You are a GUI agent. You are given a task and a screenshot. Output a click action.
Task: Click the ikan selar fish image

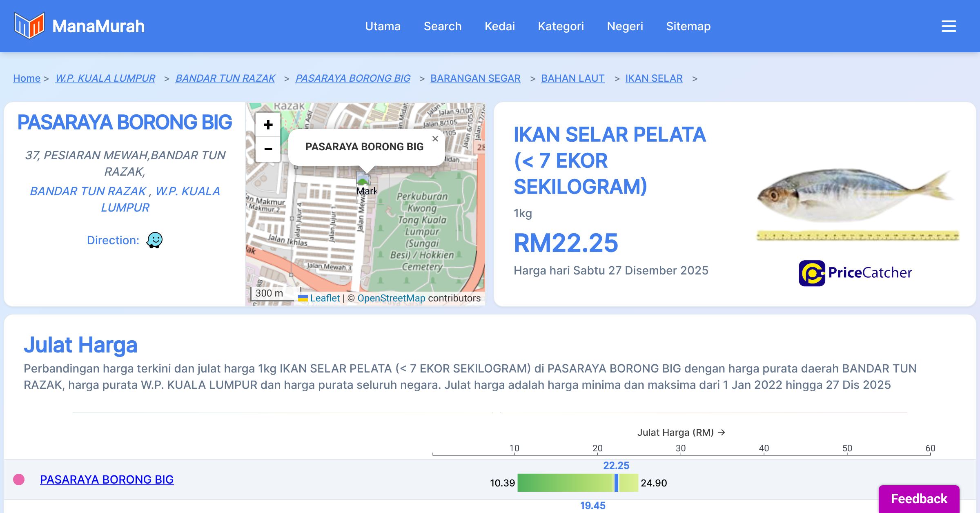pos(855,196)
